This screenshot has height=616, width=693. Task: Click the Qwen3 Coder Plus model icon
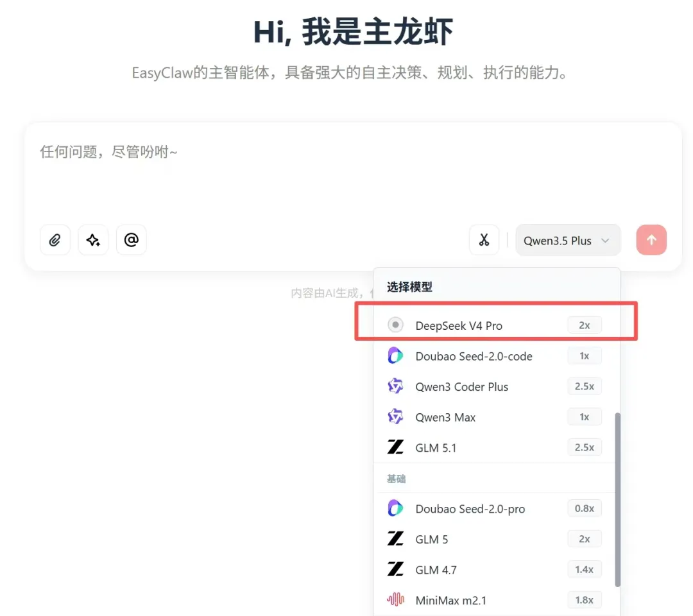pos(395,386)
